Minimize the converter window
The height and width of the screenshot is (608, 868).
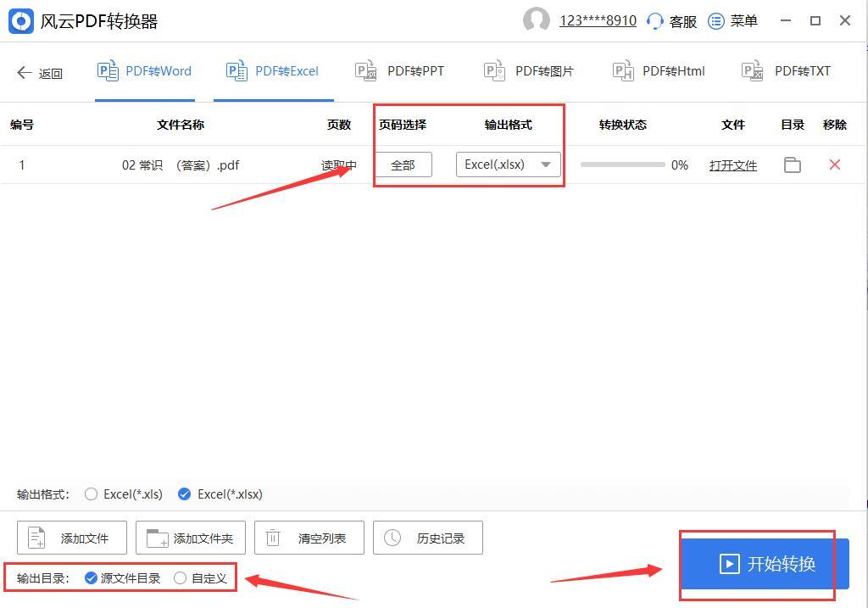(786, 20)
